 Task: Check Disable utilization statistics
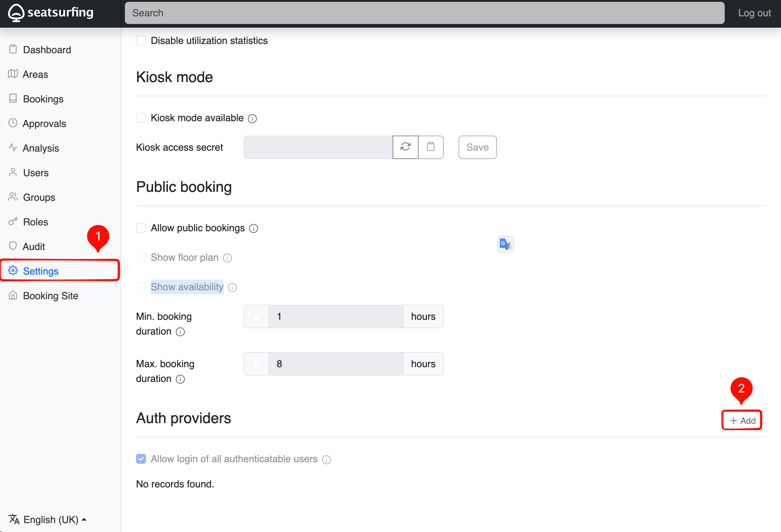pyautogui.click(x=141, y=41)
